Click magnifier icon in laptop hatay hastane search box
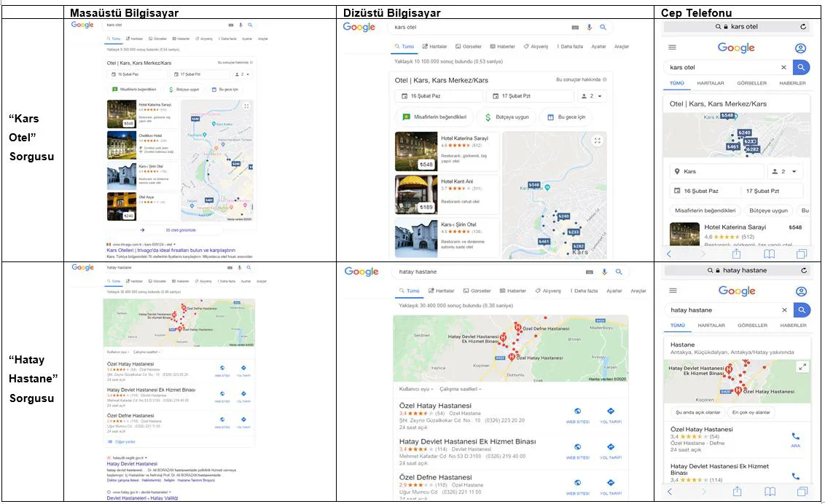 (x=619, y=272)
